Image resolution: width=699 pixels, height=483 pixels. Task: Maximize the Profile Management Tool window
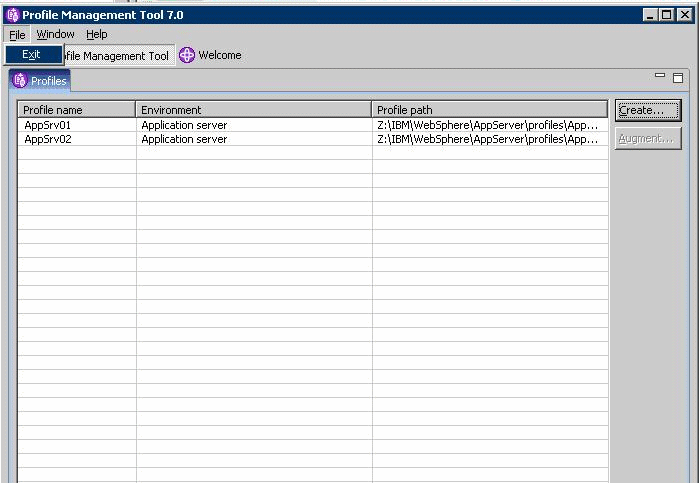pyautogui.click(x=668, y=15)
